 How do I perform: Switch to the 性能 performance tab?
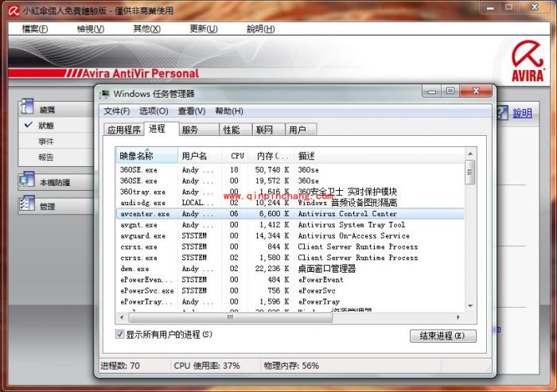(x=232, y=130)
